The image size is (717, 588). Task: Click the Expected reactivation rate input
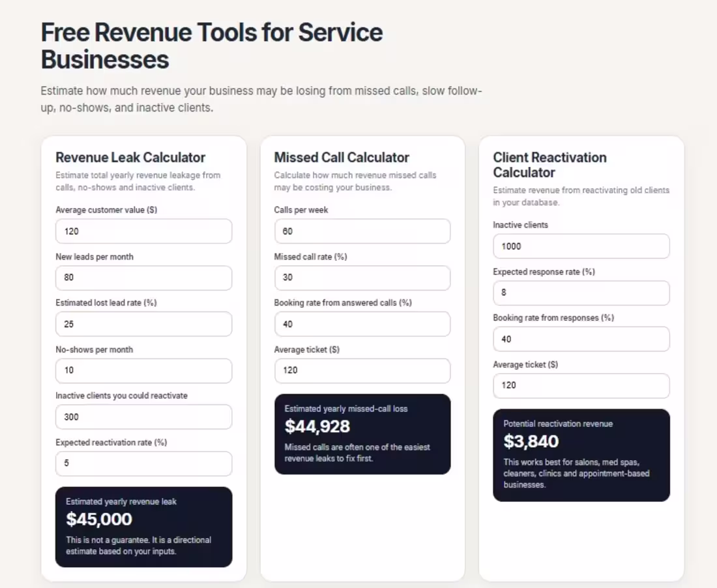point(143,463)
